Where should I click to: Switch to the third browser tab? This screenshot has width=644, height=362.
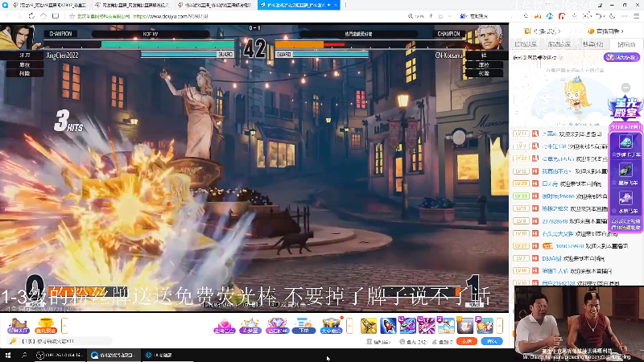click(215, 5)
